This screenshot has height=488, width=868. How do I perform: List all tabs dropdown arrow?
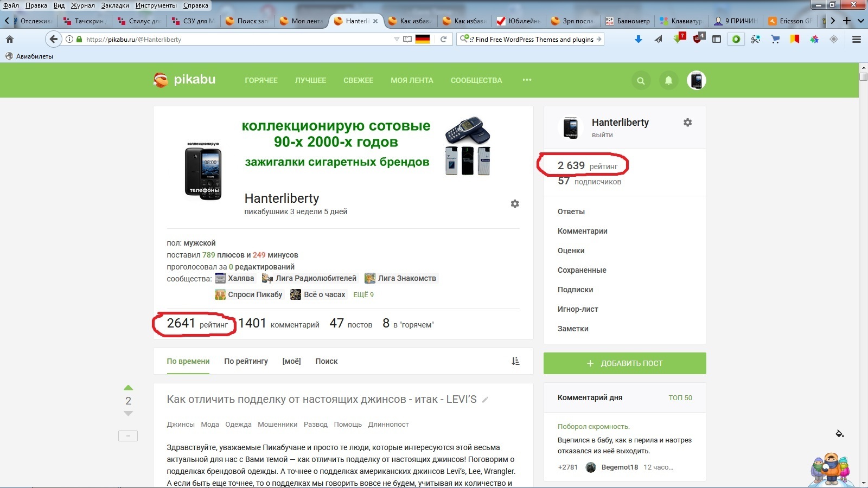click(x=860, y=21)
